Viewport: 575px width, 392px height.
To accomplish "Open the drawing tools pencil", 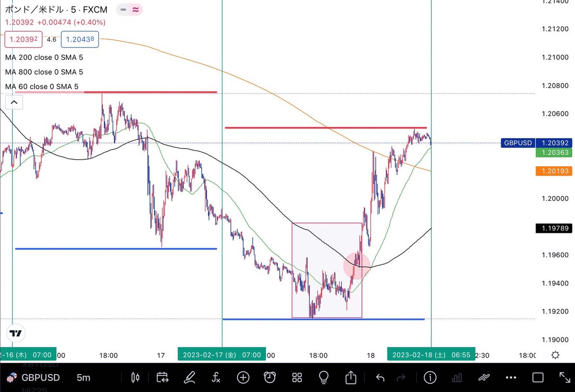I will [x=189, y=377].
